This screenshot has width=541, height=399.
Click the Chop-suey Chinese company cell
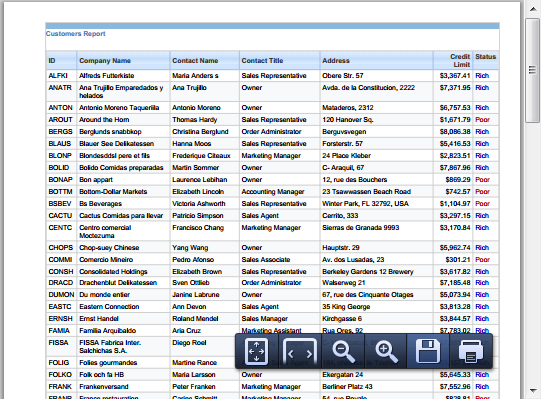tap(123, 247)
